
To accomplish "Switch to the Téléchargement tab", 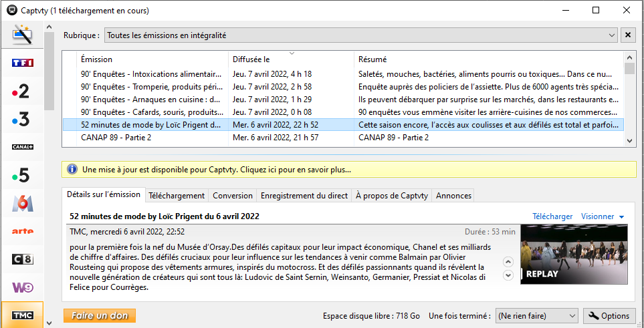I will coord(177,196).
